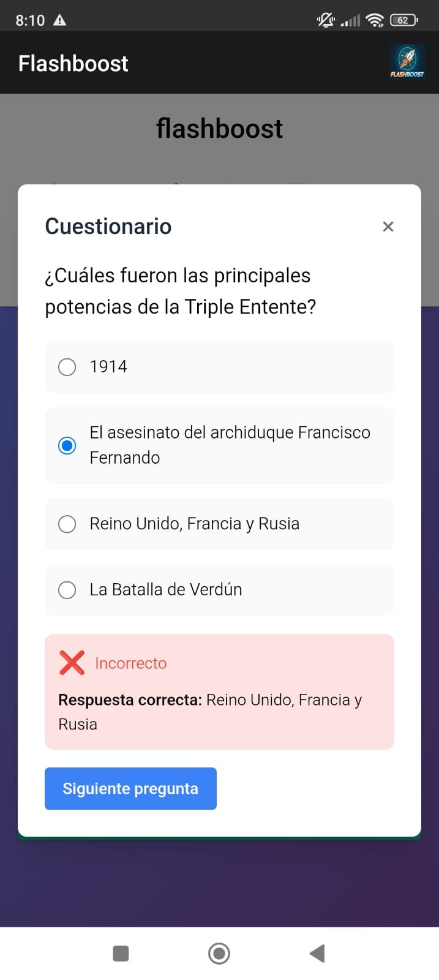This screenshot has width=439, height=980.
Task: Tap the Cuestionario dialog title
Action: [x=108, y=226]
